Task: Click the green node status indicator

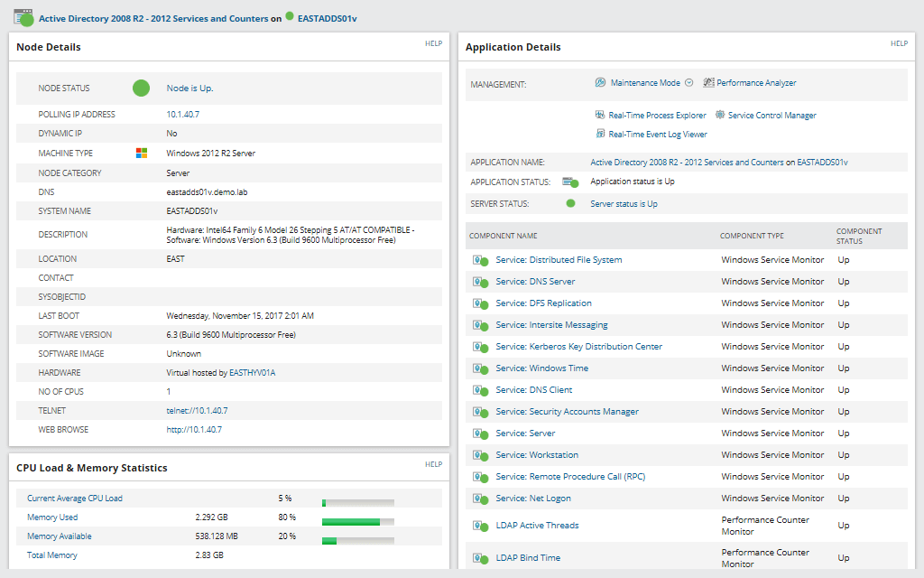Action: tap(141, 89)
